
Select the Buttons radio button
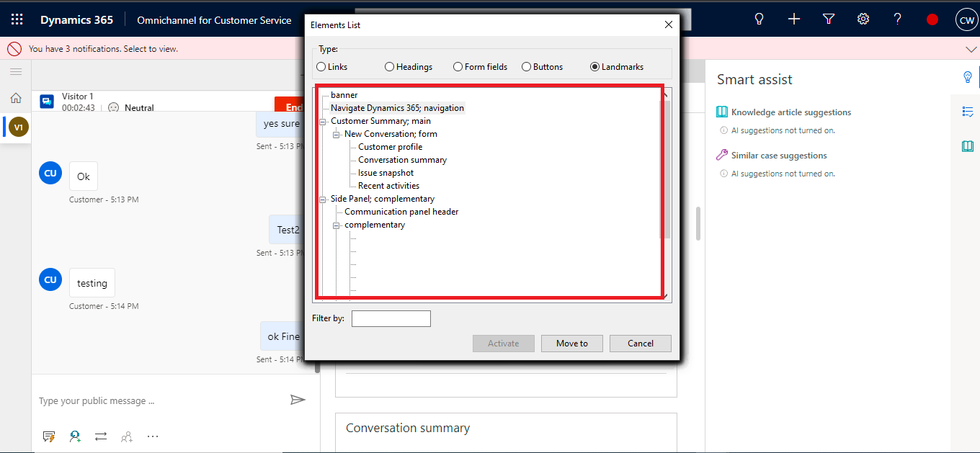tap(526, 66)
